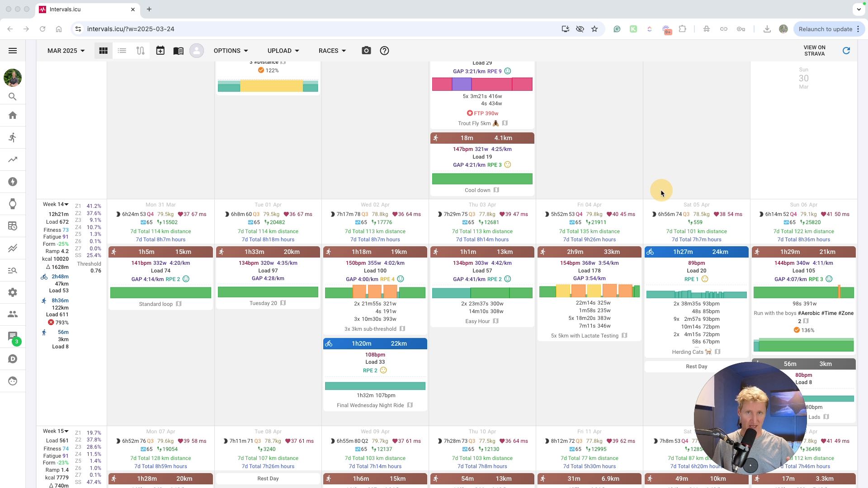This screenshot has width=868, height=488.
Task: Click the refresh icon top right
Action: 846,51
